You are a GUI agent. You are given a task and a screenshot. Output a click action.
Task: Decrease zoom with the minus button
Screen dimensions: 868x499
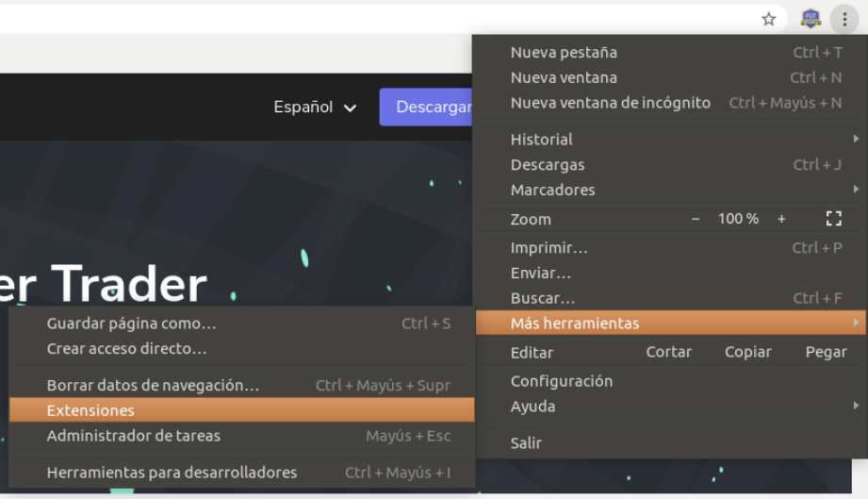696,219
